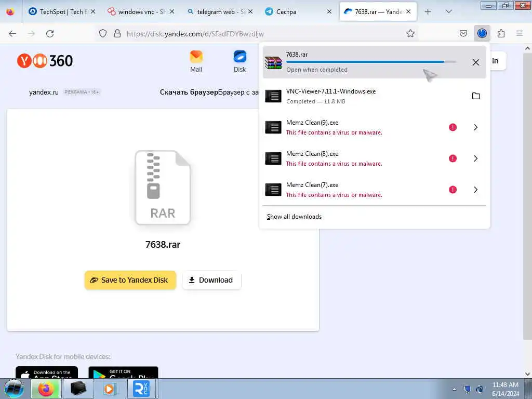Click the address bar URL

195,34
